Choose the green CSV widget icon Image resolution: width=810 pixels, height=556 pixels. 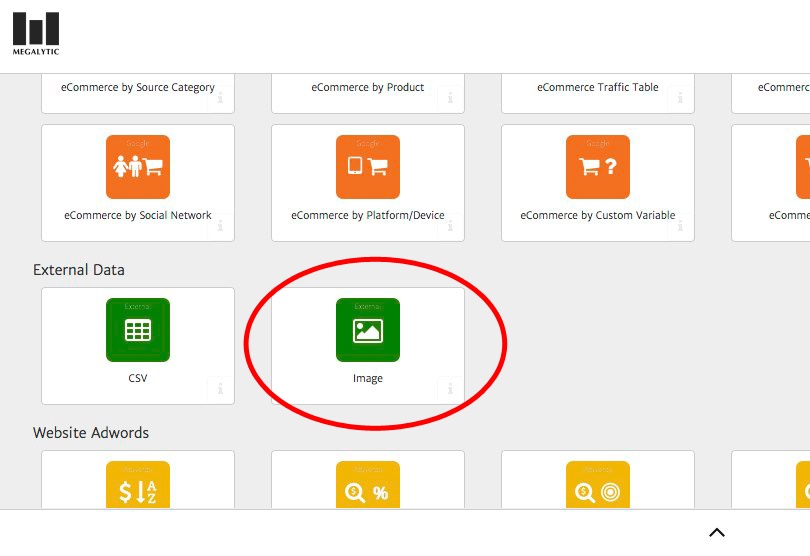click(x=138, y=330)
